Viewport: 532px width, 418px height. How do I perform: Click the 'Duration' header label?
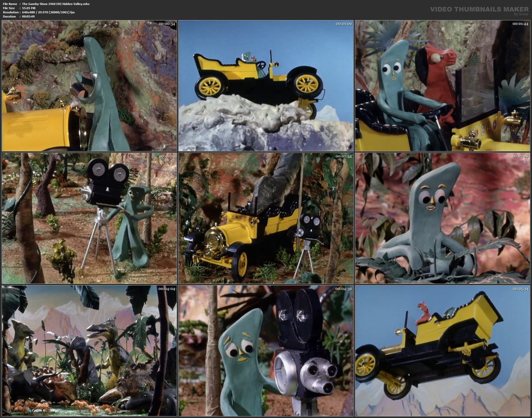pyautogui.click(x=9, y=16)
